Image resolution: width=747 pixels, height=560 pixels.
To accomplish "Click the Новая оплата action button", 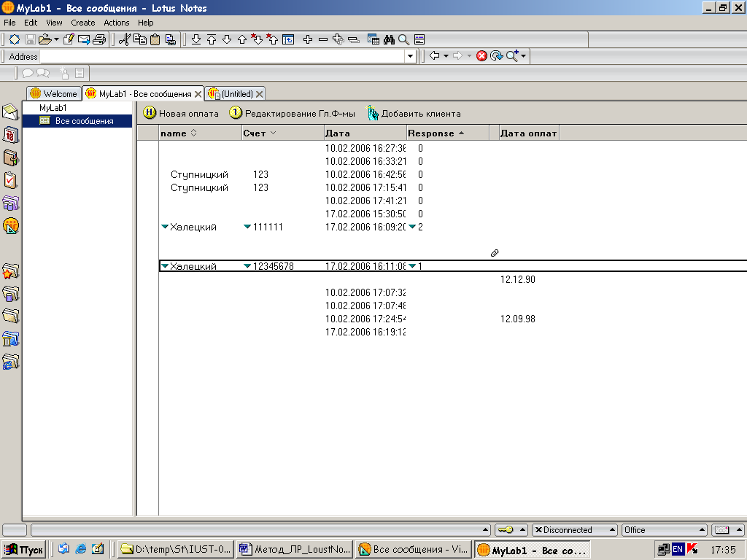I will point(181,114).
